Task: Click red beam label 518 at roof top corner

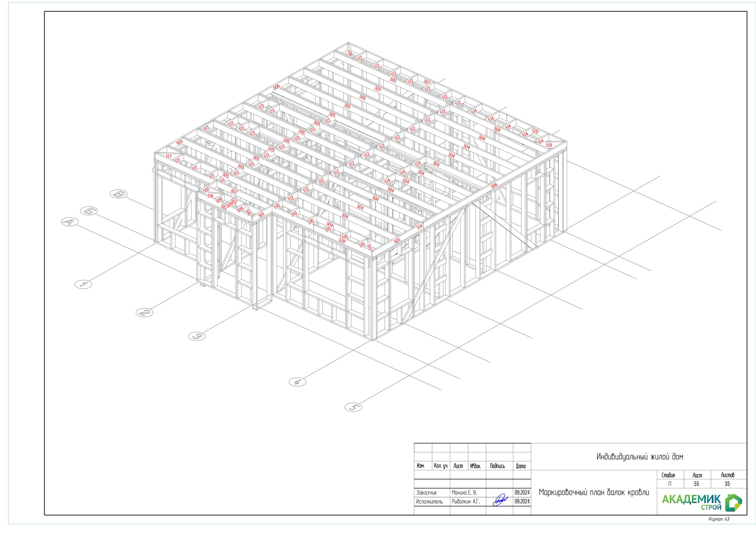Action: (350, 53)
